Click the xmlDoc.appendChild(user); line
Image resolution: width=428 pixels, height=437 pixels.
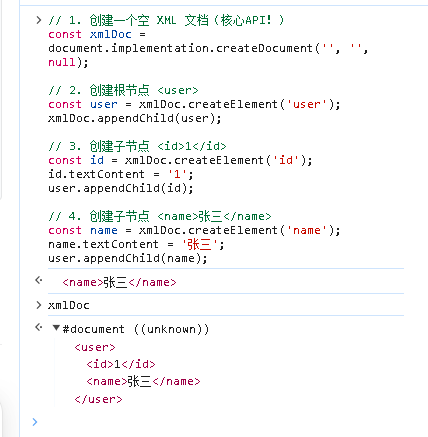coord(134,118)
